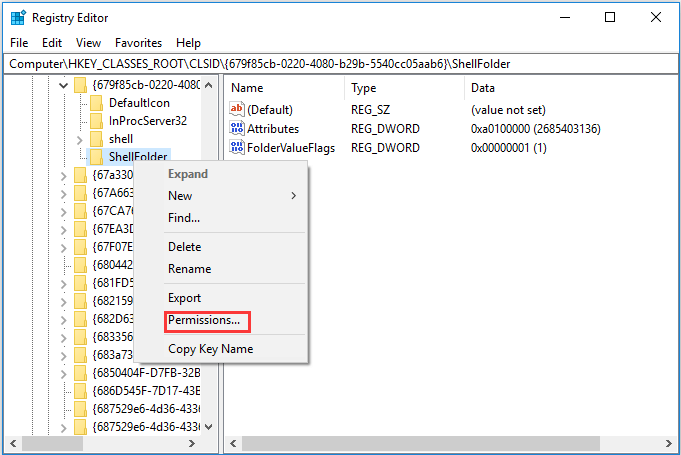Click tree pane scroll-up arrow

[x=208, y=85]
